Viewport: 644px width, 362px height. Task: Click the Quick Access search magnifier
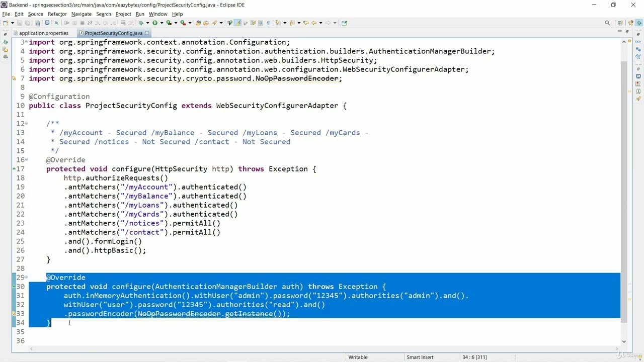click(x=607, y=23)
